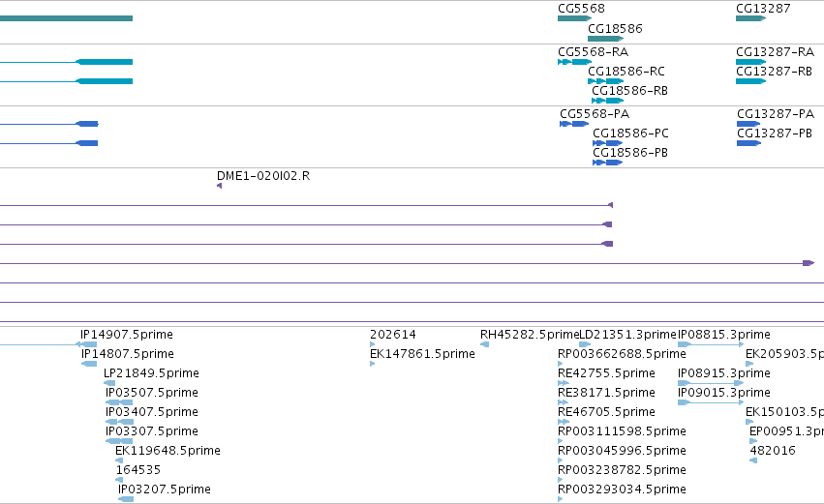Click the CG18586 gene arrow glyph

605,39
